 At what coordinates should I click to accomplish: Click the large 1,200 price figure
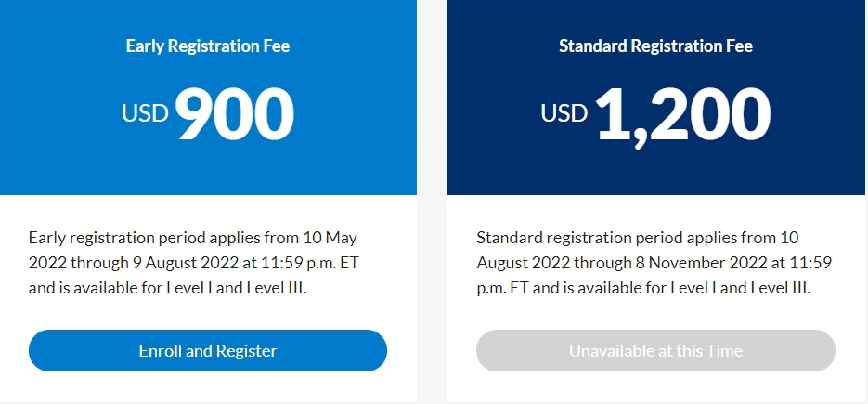(683, 115)
